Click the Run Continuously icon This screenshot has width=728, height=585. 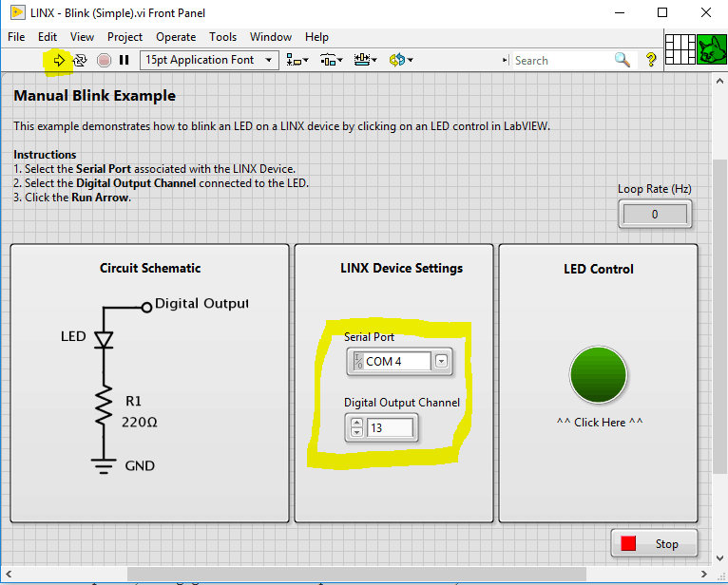coord(81,60)
